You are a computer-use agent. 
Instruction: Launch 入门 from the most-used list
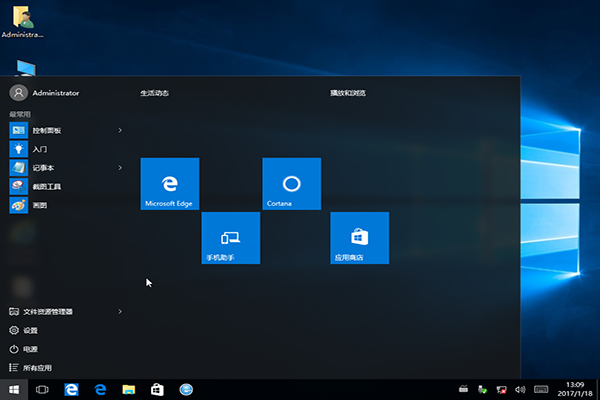coord(40,149)
